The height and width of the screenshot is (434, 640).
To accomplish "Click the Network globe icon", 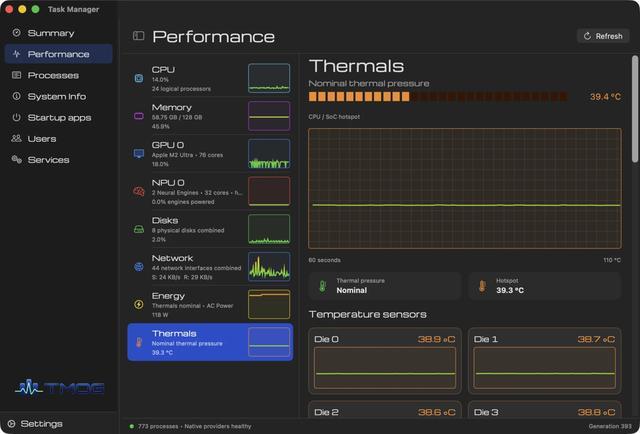I will [139, 267].
